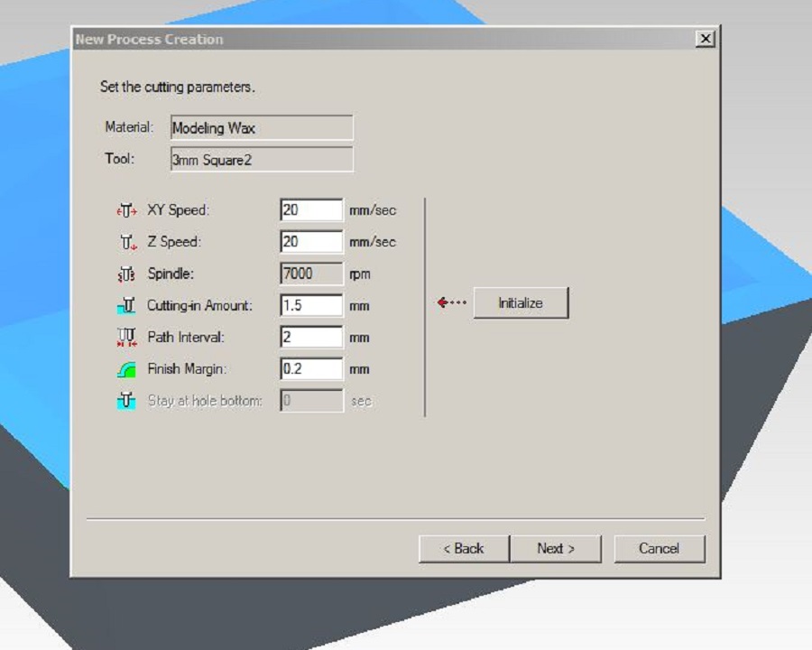Click the 'Finish Margin:' label
Image resolution: width=812 pixels, height=650 pixels.
coord(187,368)
